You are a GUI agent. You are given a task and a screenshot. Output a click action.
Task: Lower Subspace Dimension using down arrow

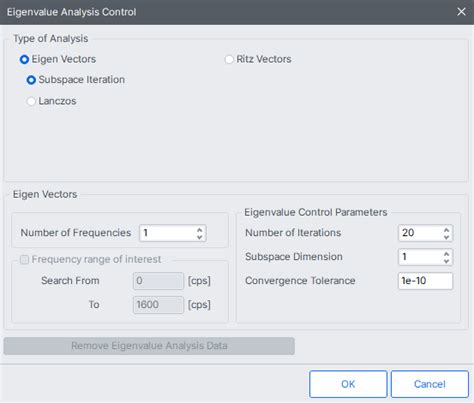(x=446, y=261)
